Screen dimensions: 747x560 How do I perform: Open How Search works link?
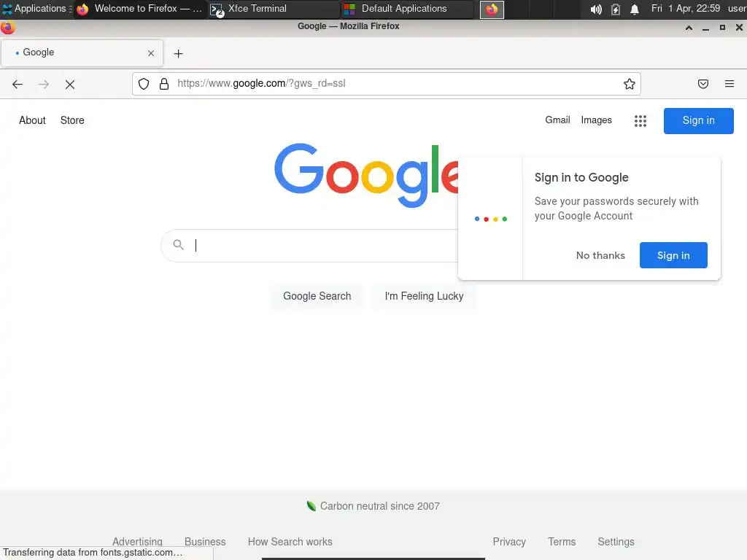point(290,542)
